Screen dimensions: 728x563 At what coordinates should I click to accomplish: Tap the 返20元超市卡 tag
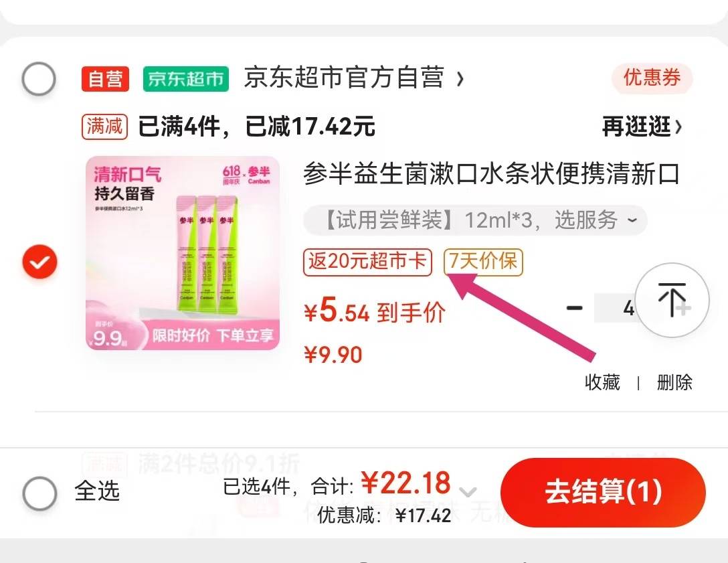coord(368,262)
